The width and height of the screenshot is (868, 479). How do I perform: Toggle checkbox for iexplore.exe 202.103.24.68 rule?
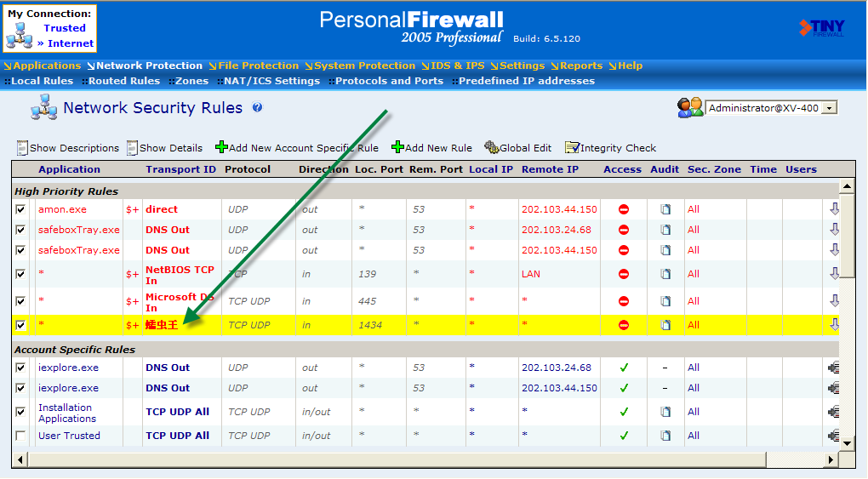coord(20,368)
